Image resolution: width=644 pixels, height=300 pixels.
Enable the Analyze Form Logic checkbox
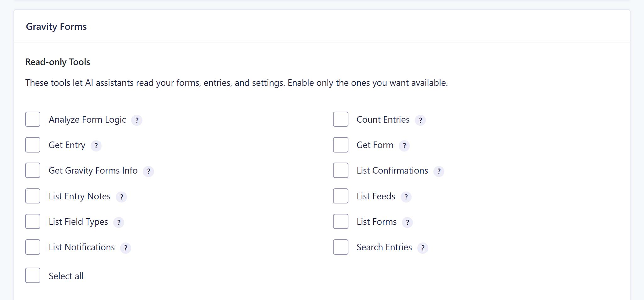pos(33,119)
